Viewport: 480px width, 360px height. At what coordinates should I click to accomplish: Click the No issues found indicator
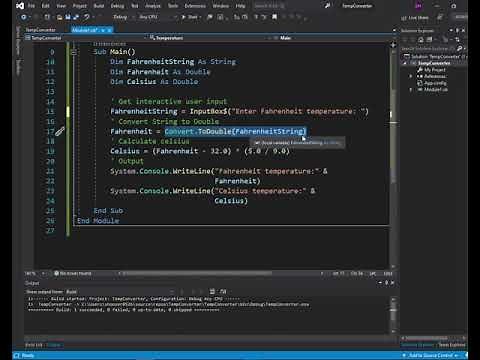pyautogui.click(x=73, y=273)
